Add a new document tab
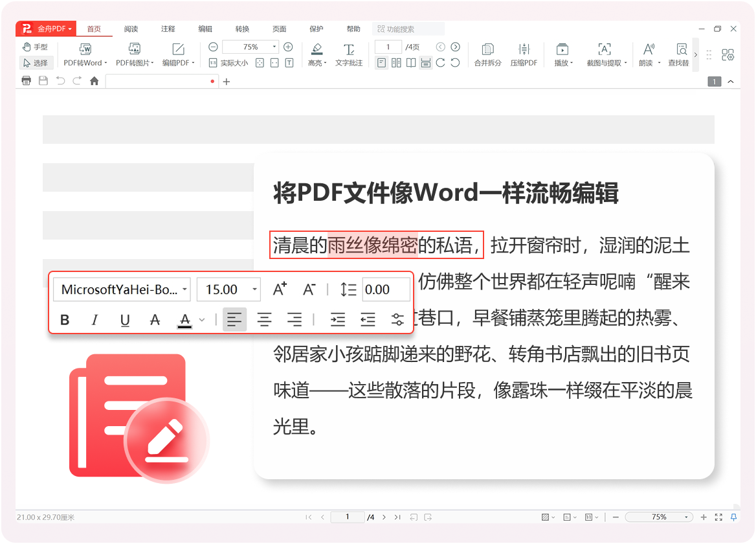 pyautogui.click(x=227, y=82)
